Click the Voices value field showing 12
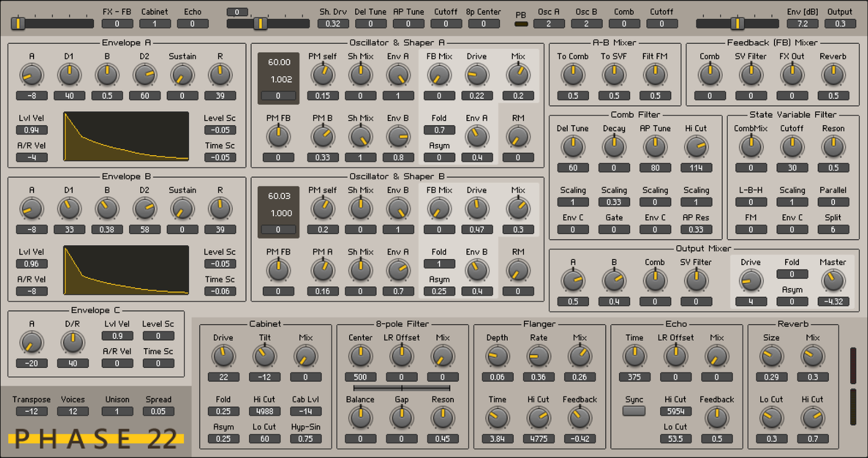The height and width of the screenshot is (458, 868). (x=73, y=411)
